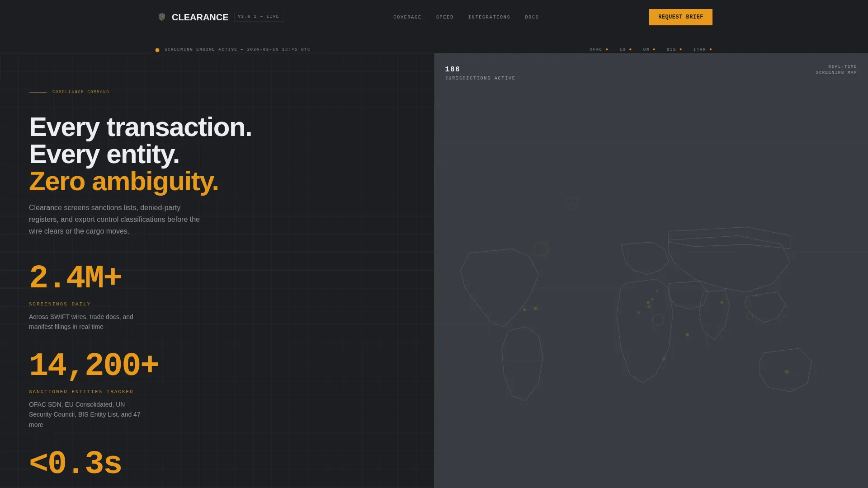The height and width of the screenshot is (488, 868).
Task: Click the orange engine status dot
Action: 157,50
